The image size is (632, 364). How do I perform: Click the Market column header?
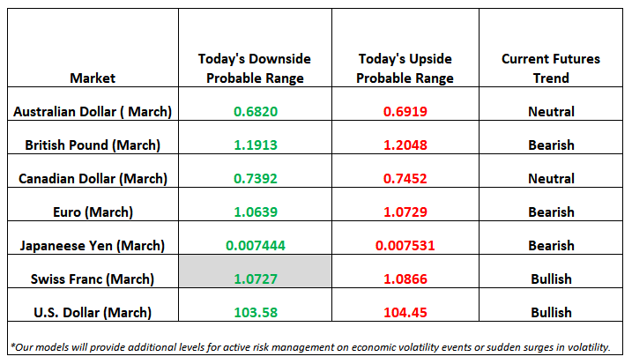click(x=93, y=78)
